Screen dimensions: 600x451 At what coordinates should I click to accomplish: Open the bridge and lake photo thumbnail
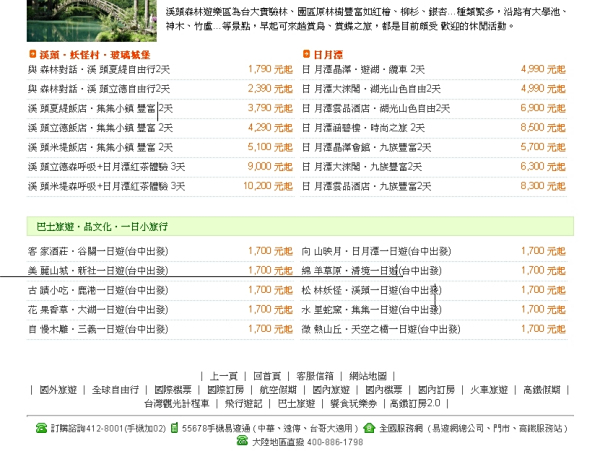pos(92,21)
